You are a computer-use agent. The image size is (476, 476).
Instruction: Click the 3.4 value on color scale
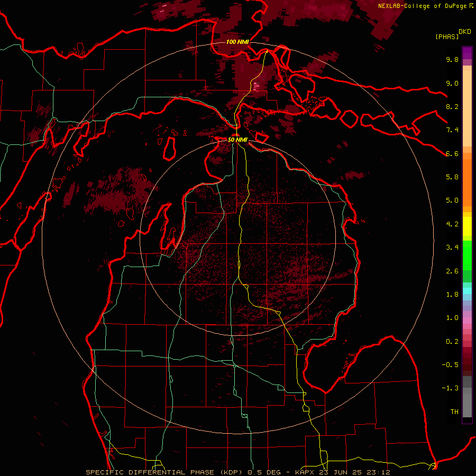[452, 248]
